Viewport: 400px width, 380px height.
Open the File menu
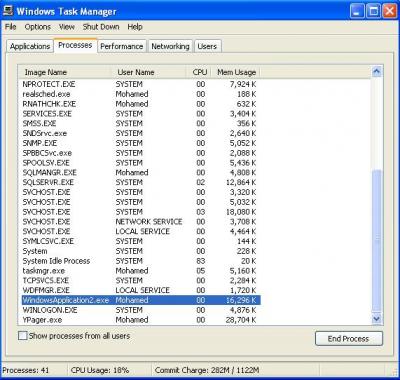tap(11, 27)
